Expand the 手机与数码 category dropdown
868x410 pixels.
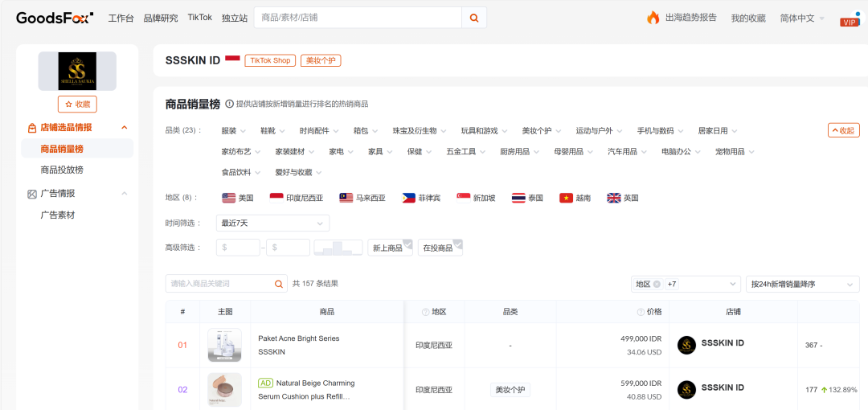click(660, 131)
